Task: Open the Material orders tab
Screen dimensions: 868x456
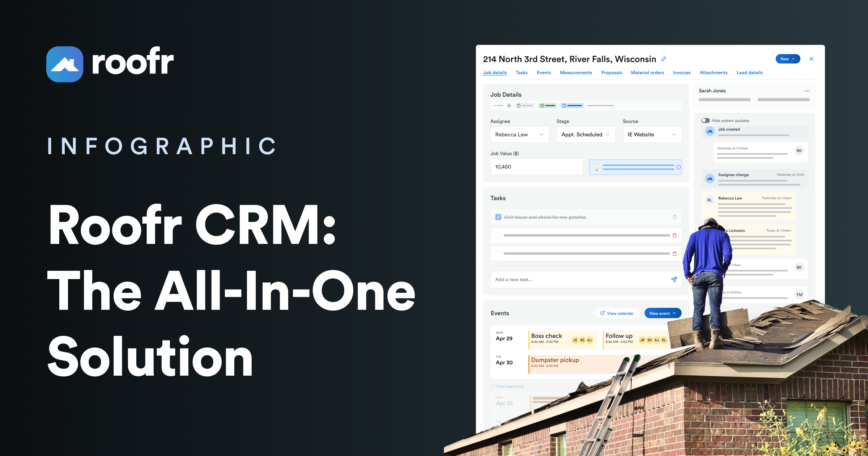Action: point(647,73)
